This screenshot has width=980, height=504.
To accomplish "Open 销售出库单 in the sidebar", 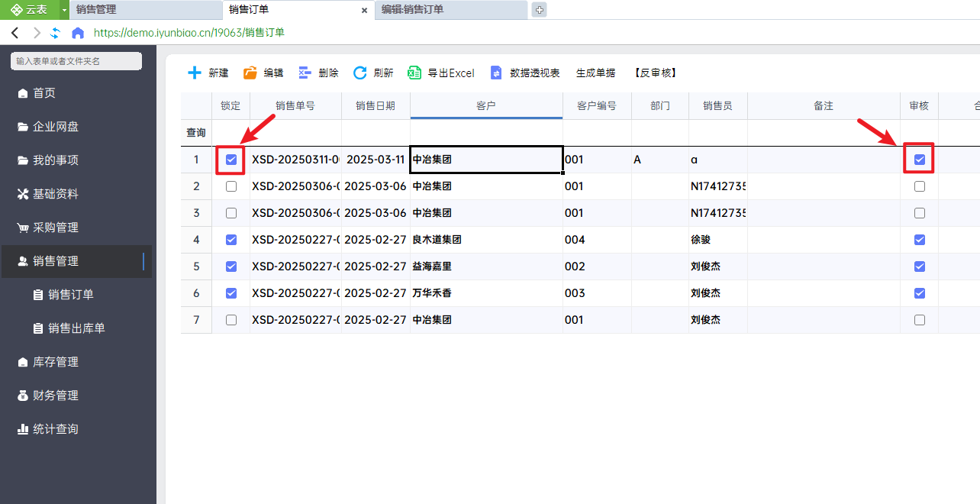I will (76, 328).
